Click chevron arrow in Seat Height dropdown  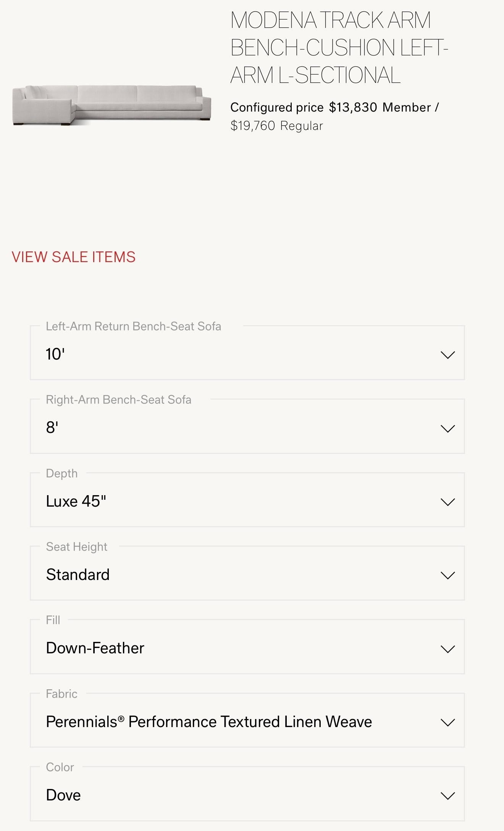click(x=447, y=575)
